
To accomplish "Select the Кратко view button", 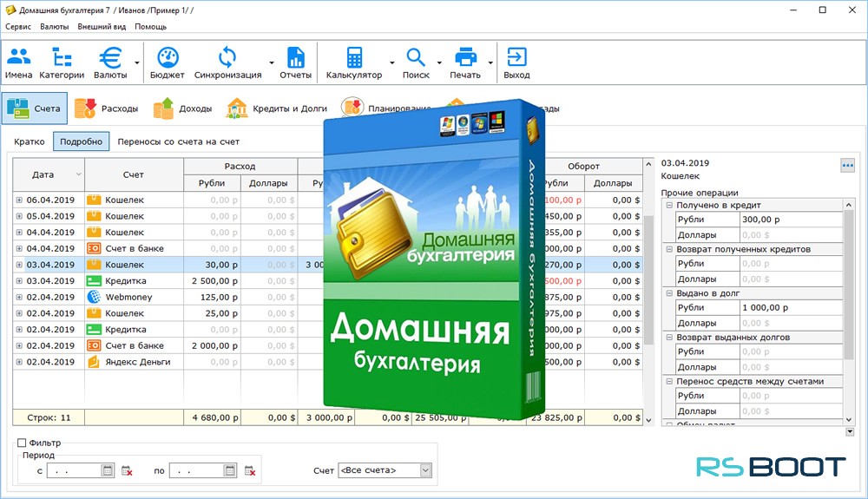I will tap(30, 141).
